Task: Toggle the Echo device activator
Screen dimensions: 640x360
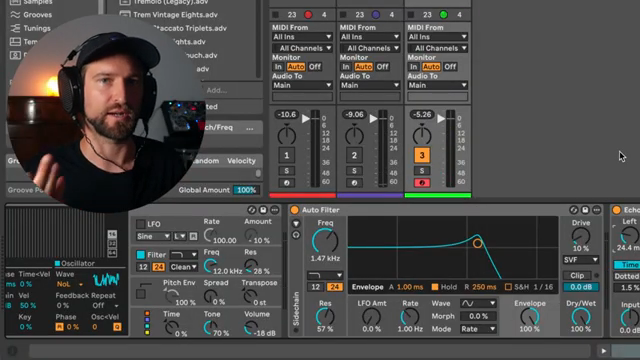Action: coord(617,210)
